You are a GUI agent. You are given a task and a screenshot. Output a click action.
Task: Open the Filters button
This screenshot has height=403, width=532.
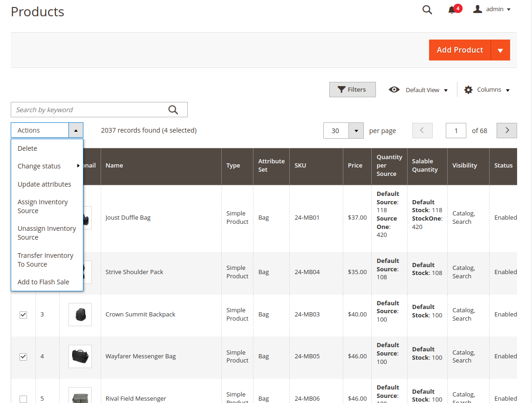[x=352, y=90]
